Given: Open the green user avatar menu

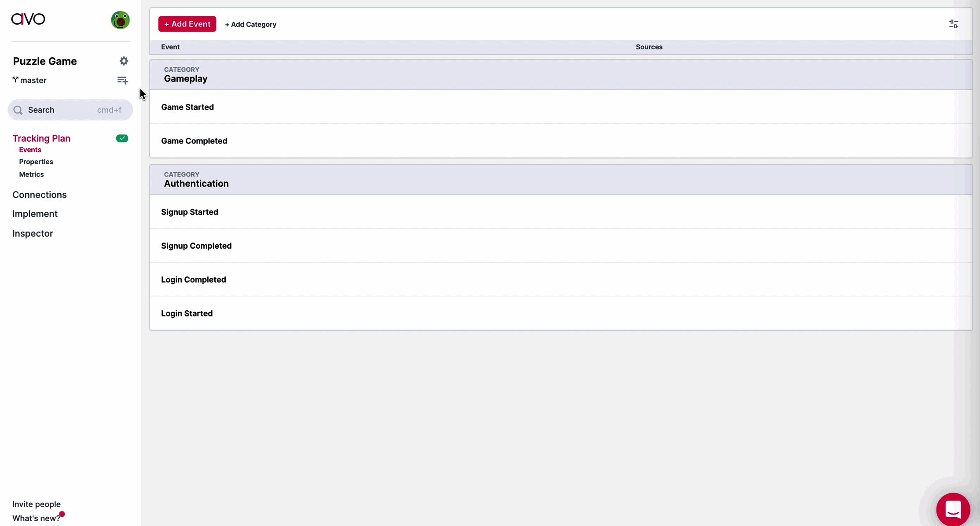Looking at the screenshot, I should pos(120,20).
